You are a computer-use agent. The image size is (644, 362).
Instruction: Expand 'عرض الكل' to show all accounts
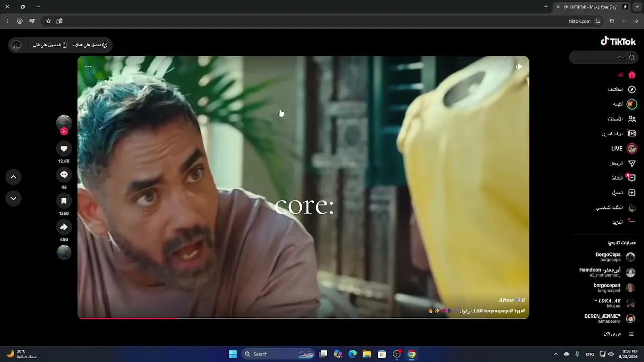pos(618,334)
